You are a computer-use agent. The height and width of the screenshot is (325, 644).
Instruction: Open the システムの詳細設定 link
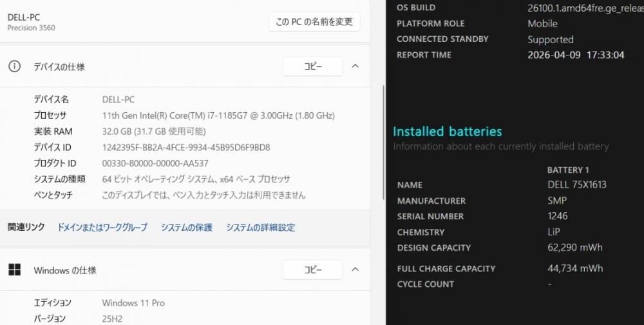click(260, 227)
